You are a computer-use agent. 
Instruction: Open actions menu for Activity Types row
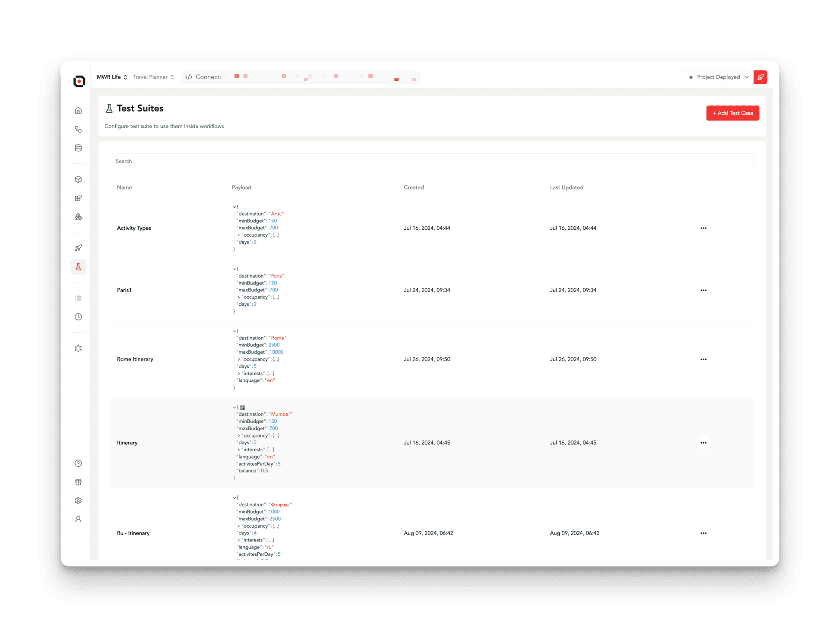(x=703, y=228)
